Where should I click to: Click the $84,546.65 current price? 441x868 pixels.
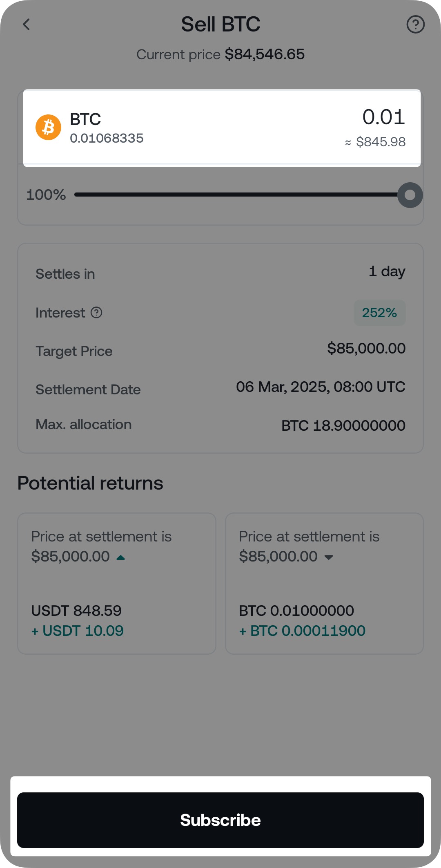coord(265,54)
